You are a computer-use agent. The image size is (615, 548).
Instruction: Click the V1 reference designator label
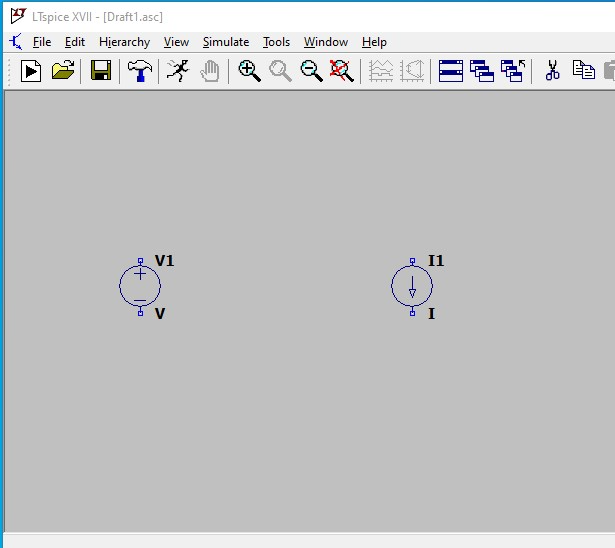(x=164, y=260)
